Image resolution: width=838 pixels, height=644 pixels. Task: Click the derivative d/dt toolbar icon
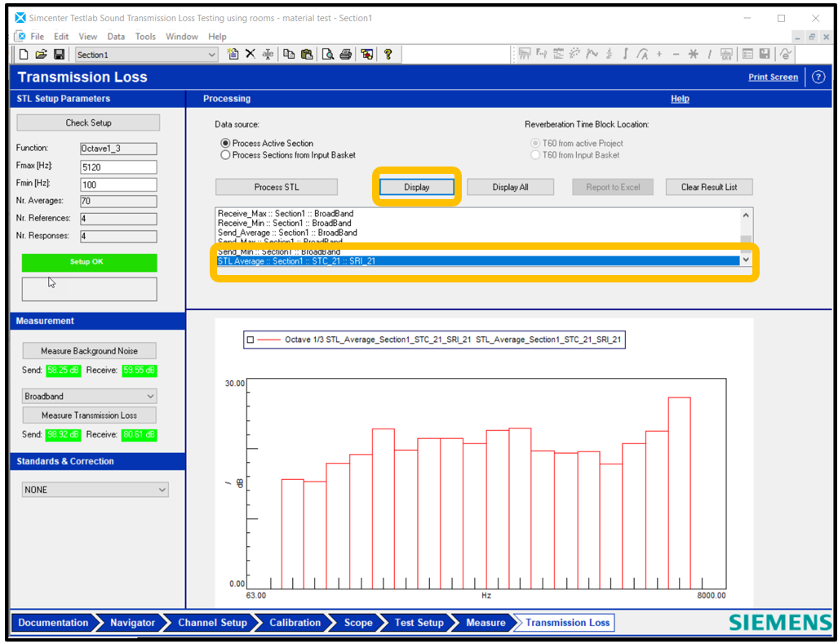609,53
